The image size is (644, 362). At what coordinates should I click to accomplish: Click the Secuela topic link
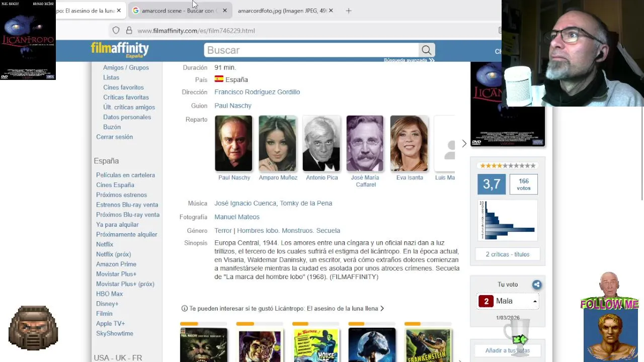[x=328, y=230]
